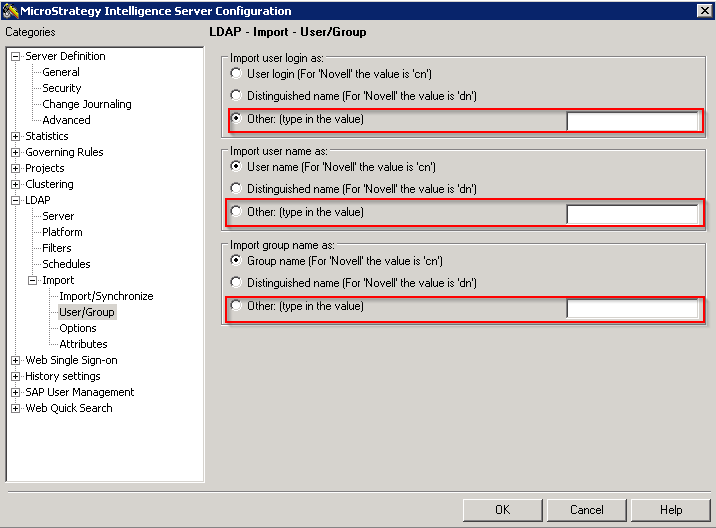Select the Import label in tree
The image size is (716, 528).
(58, 280)
